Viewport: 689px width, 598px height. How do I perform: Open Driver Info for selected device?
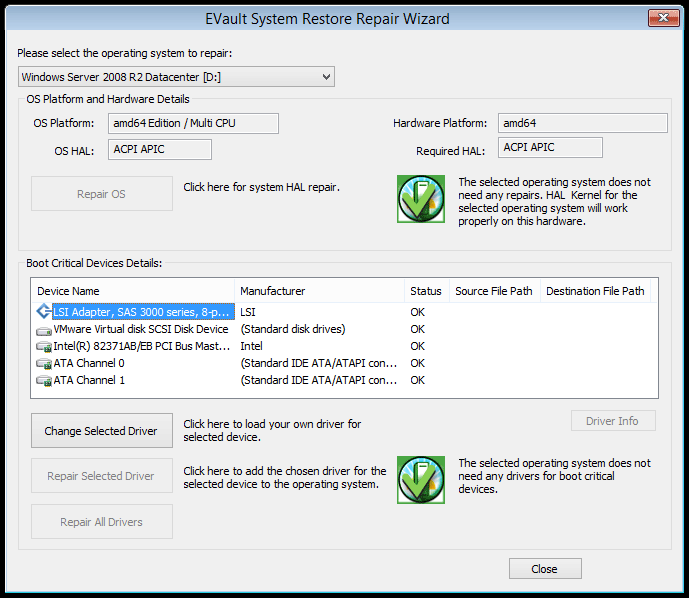click(x=613, y=421)
